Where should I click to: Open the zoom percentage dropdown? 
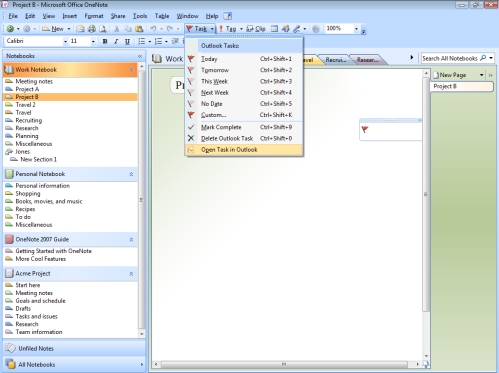[356, 29]
